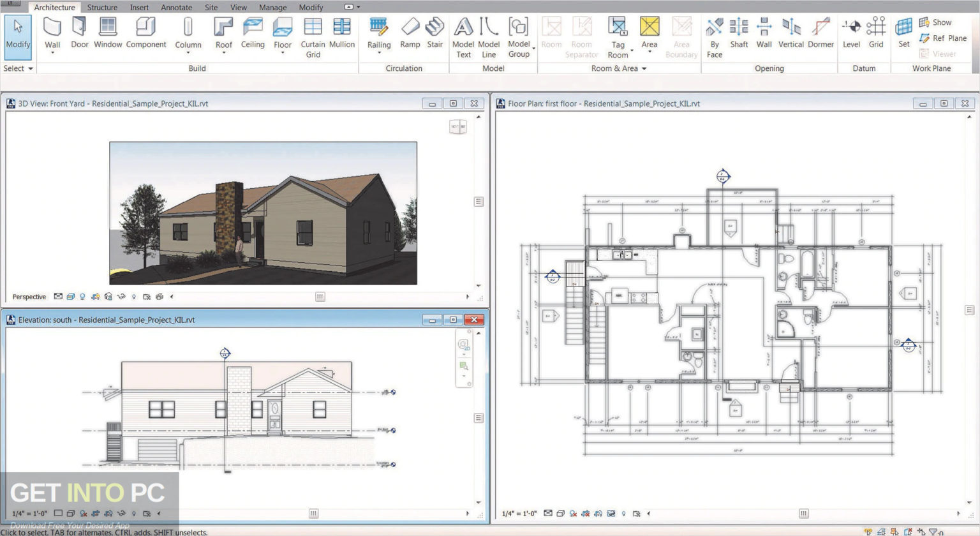Enable Reveal Hidden Elements in the south elevation
The image size is (980, 536).
point(134,512)
